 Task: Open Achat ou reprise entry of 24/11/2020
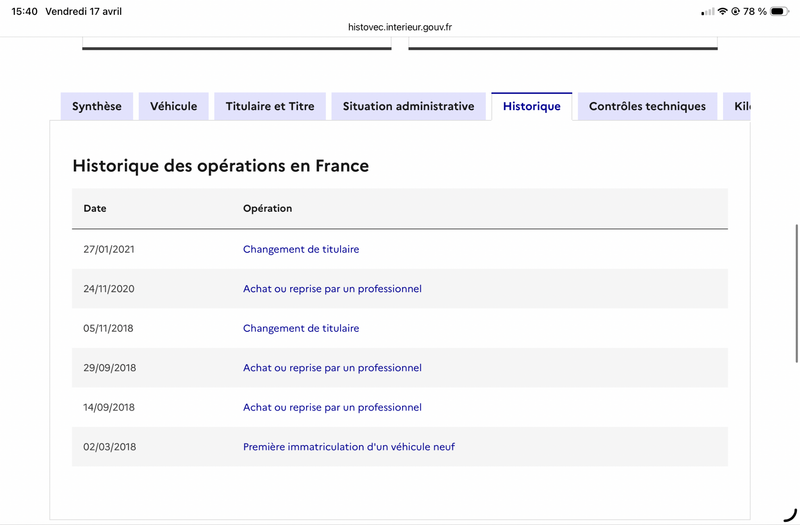332,289
